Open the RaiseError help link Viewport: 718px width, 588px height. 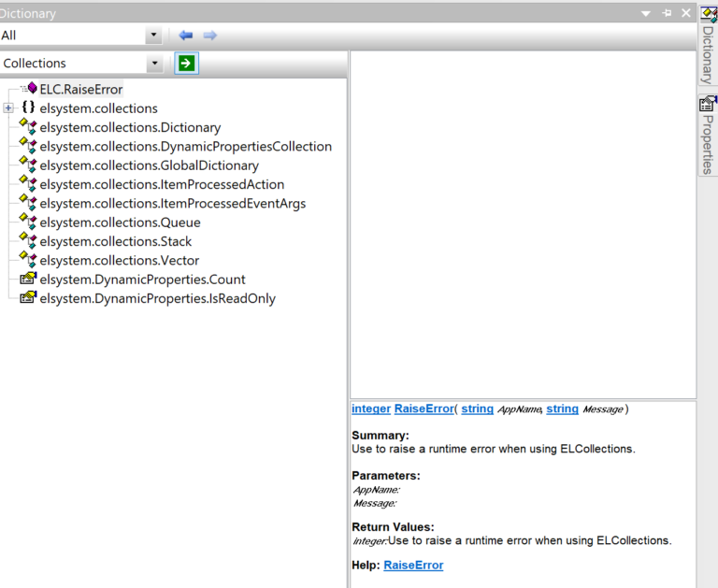point(413,566)
